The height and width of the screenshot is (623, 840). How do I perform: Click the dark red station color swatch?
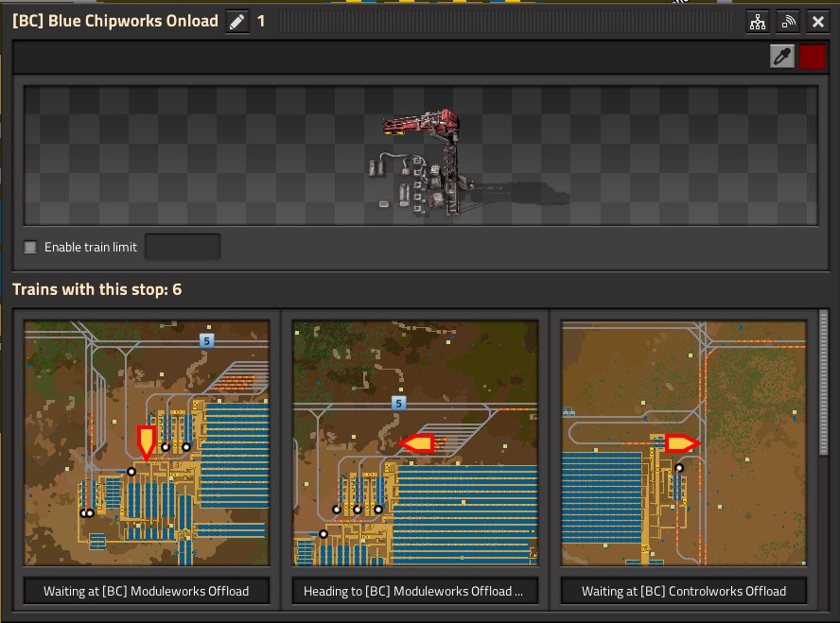click(x=813, y=56)
